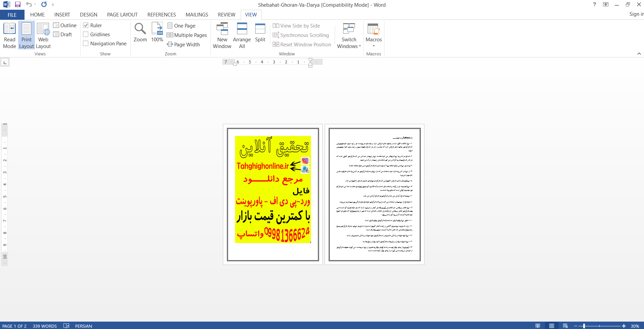Image resolution: width=644 pixels, height=329 pixels.
Task: Open the INSERT tab
Action: click(62, 15)
